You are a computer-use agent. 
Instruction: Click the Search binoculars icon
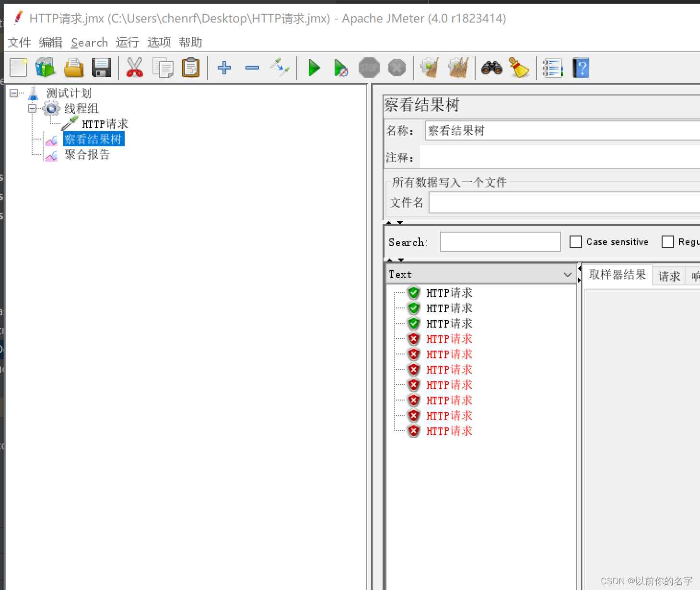pos(492,68)
